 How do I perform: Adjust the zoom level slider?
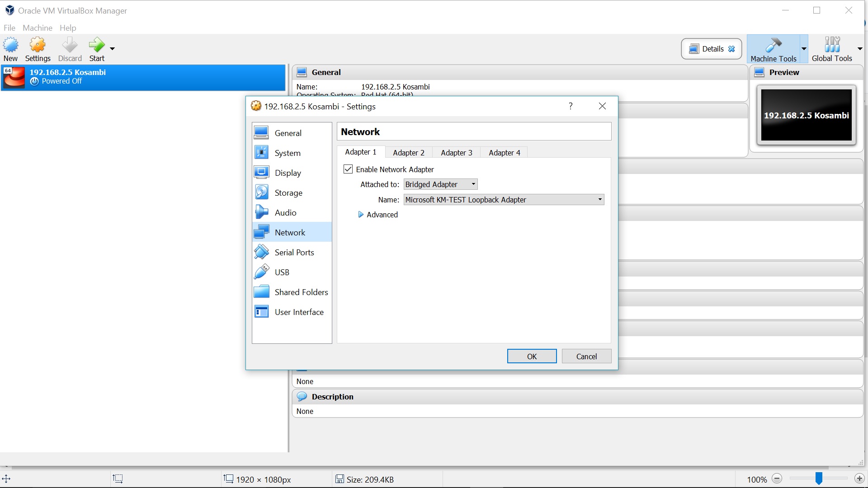pyautogui.click(x=819, y=479)
